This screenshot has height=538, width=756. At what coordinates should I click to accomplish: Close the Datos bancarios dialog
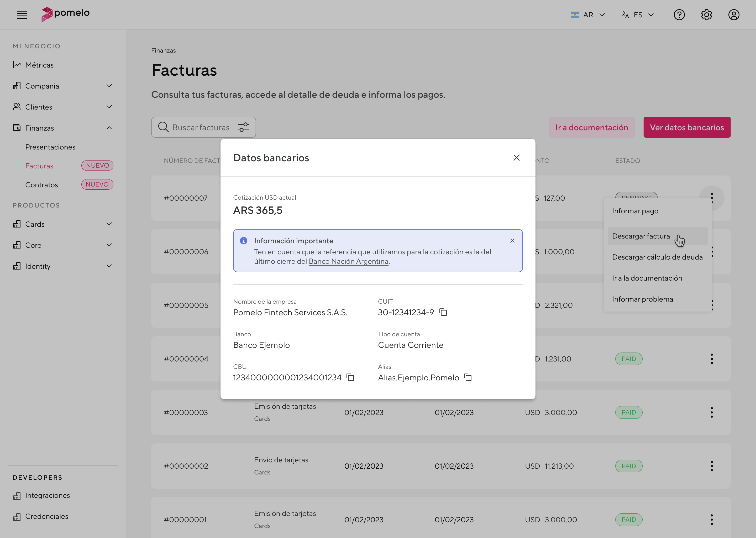coord(516,158)
